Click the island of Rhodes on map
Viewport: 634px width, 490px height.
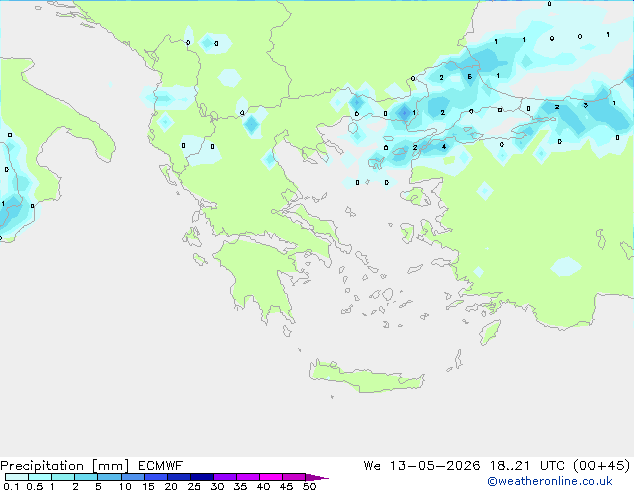tap(490, 332)
